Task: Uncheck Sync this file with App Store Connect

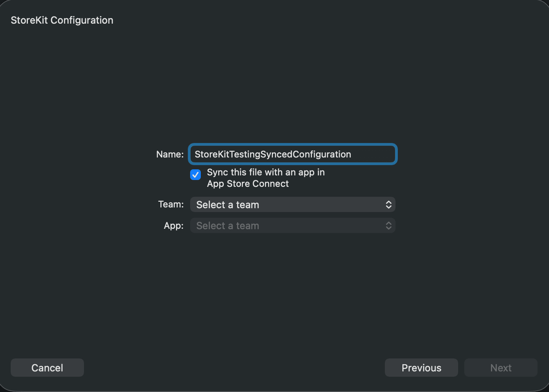Action: [195, 175]
